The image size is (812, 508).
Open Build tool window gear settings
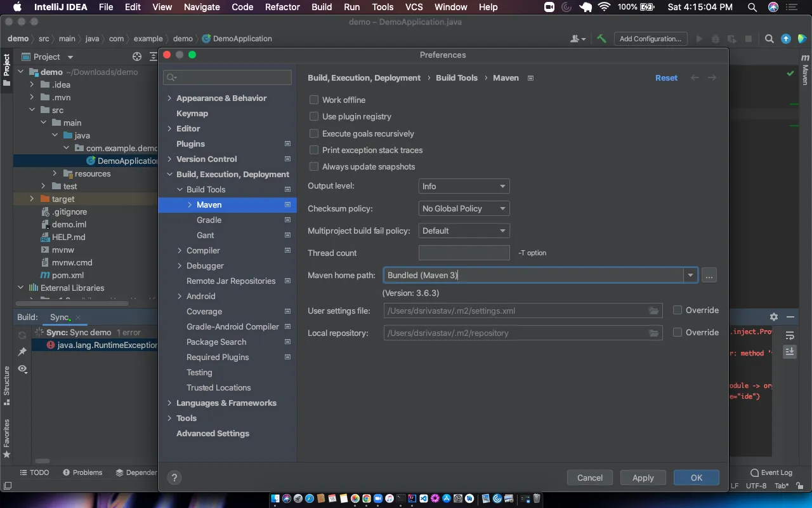(774, 317)
